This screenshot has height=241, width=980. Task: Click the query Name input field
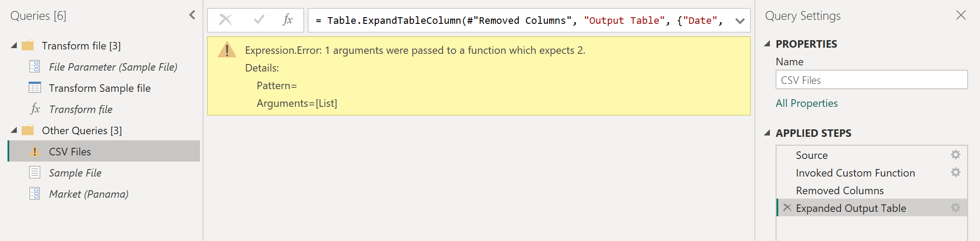click(x=871, y=80)
